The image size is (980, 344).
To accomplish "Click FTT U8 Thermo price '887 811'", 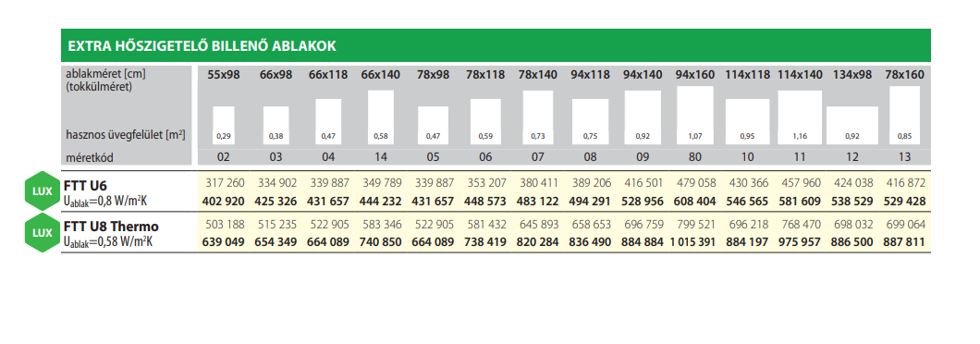I will pos(904,242).
